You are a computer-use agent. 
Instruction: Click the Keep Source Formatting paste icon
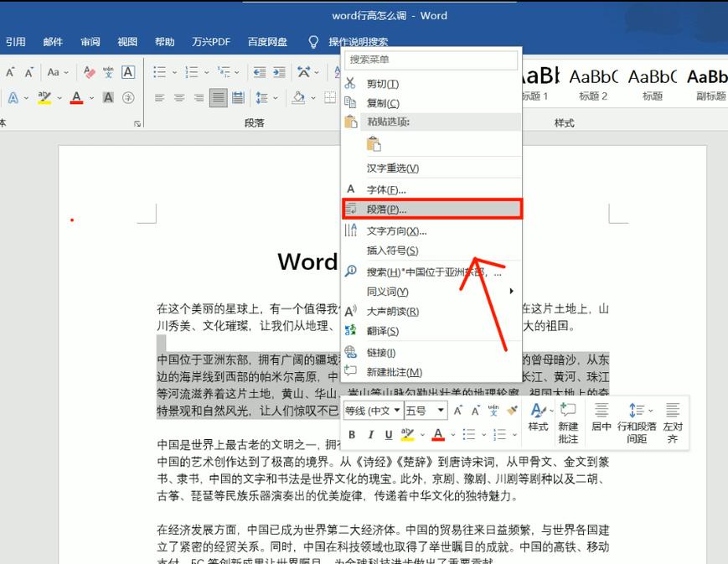[x=374, y=144]
